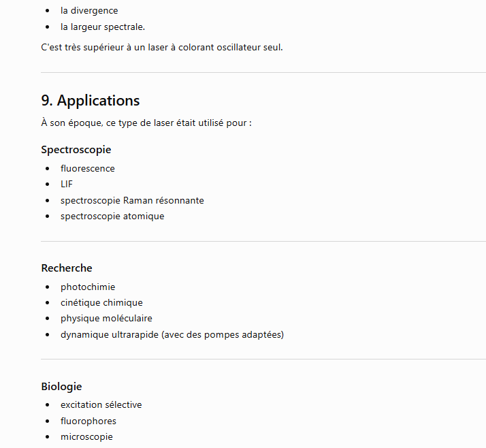This screenshot has height=448, width=486.
Task: Click 'spectroscopie atomique' list entry
Action: click(112, 216)
